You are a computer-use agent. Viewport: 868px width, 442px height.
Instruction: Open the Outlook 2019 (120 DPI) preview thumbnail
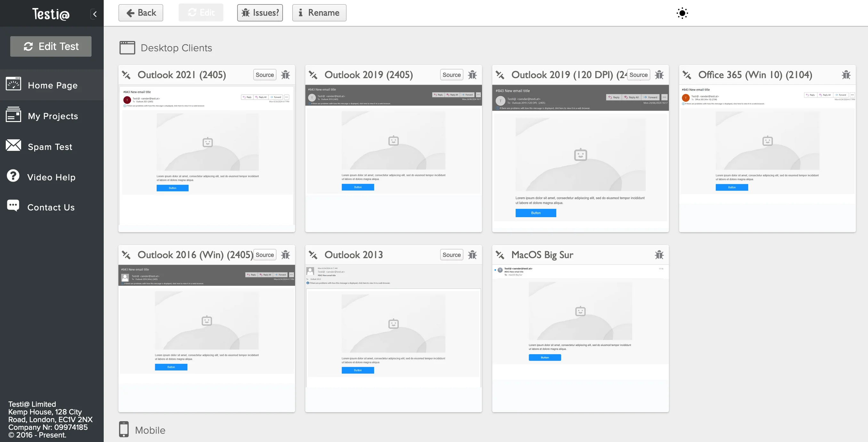click(580, 158)
